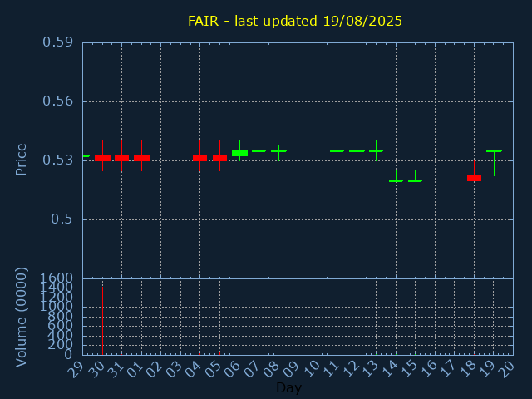Click the 200 volume axis label

click(61, 345)
